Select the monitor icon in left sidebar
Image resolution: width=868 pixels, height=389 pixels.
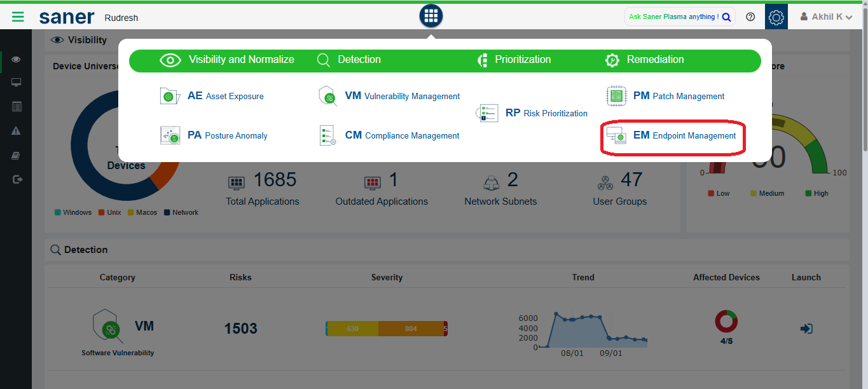16,83
